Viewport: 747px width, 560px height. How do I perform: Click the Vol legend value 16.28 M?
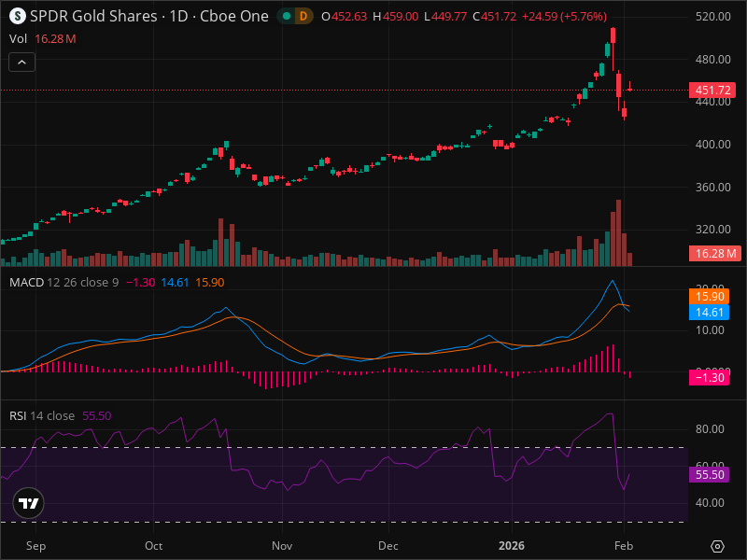click(55, 38)
